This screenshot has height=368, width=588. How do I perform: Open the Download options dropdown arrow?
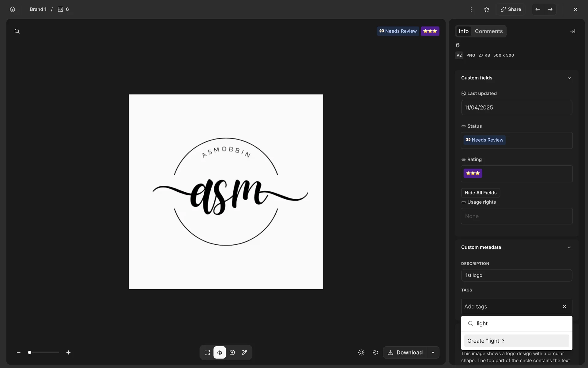tap(433, 352)
